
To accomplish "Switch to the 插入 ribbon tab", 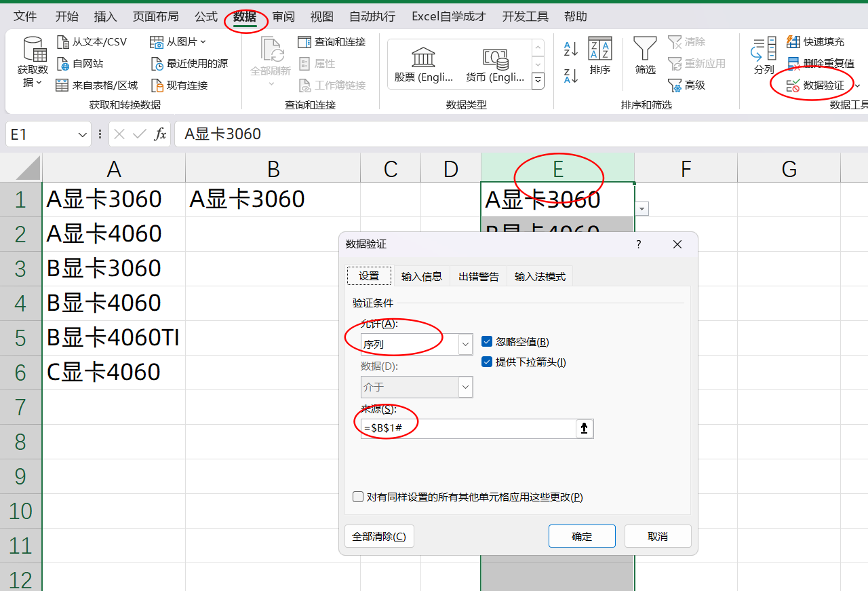I will [105, 17].
